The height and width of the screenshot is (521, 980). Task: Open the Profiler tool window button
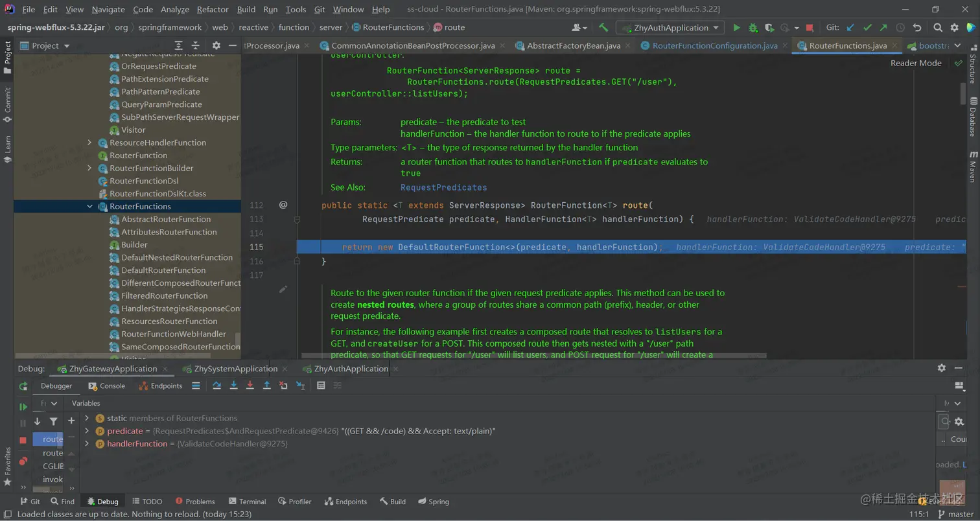(294, 502)
